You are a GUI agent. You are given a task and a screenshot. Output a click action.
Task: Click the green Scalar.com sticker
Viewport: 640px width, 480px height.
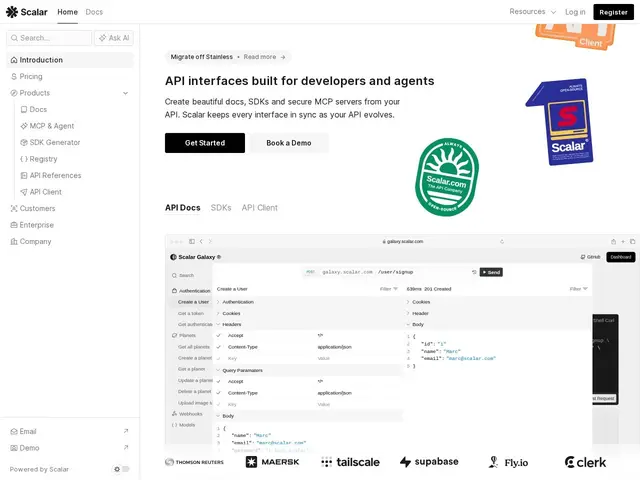[447, 177]
